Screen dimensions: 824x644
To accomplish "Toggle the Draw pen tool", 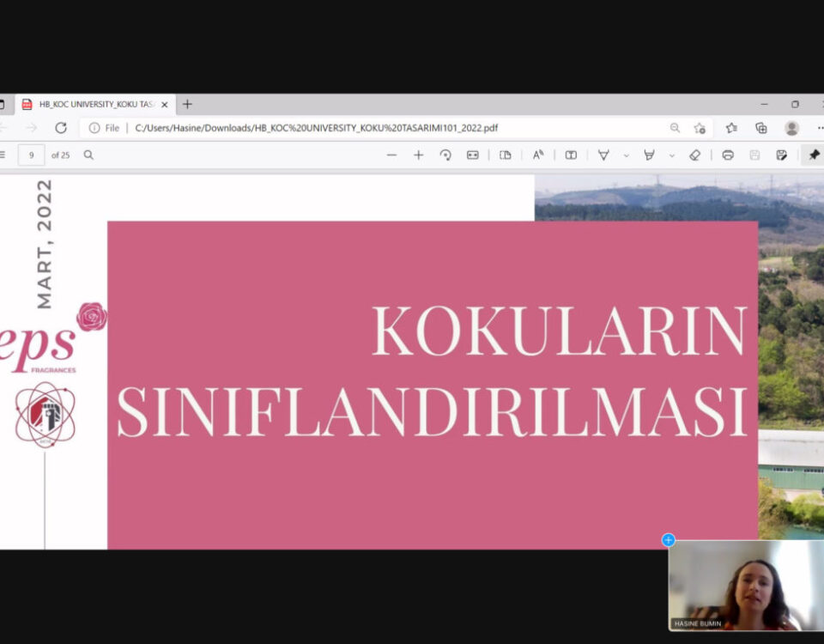I will click(603, 155).
